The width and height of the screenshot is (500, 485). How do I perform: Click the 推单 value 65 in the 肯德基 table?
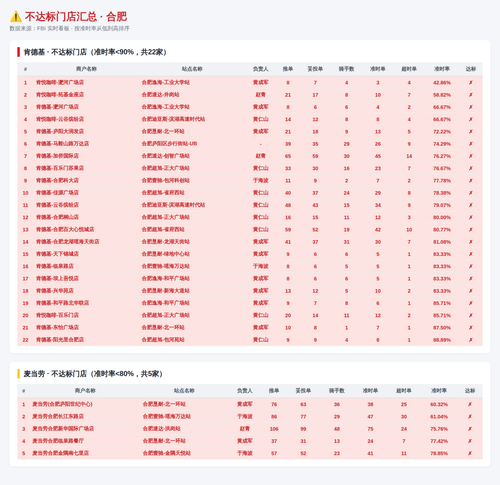(x=288, y=156)
